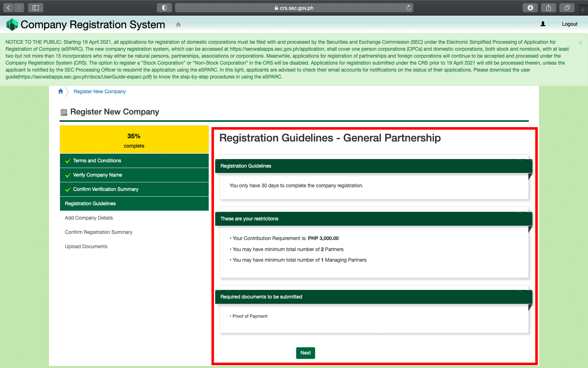588x368 pixels.
Task: Open the Confirm Verification Summary step
Action: pyautogui.click(x=106, y=189)
